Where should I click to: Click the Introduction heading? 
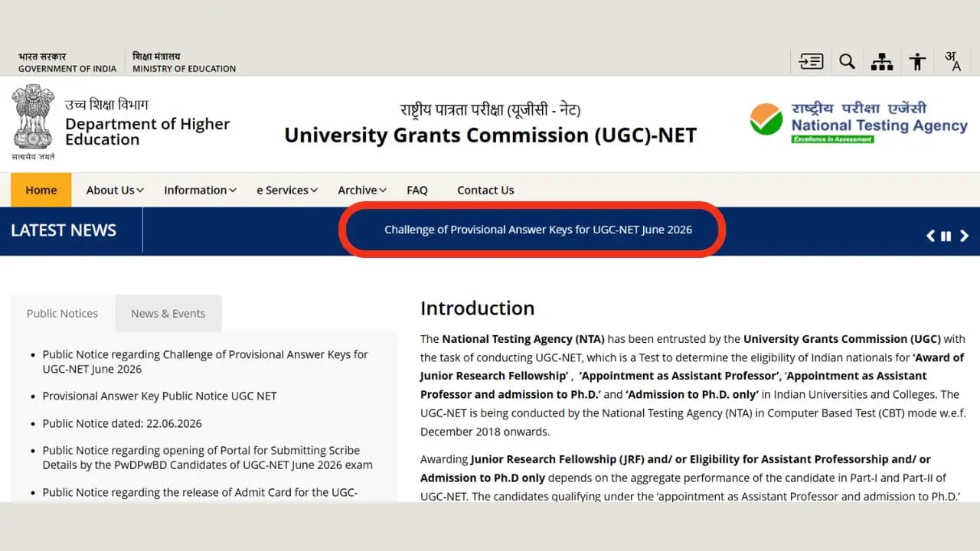(x=477, y=308)
